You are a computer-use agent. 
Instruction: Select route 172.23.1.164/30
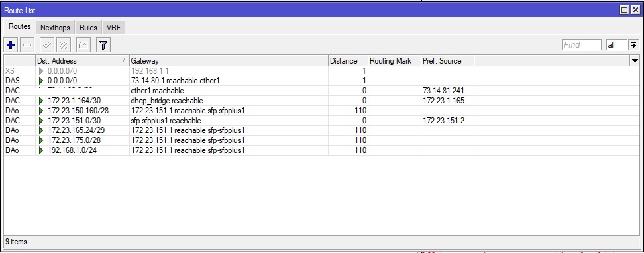[x=321, y=101]
